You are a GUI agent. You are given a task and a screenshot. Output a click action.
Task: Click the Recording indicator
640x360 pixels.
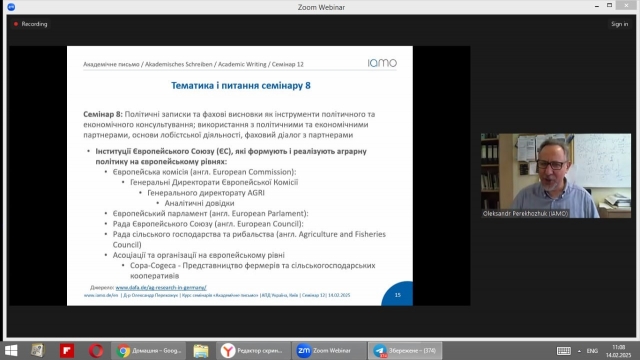[31, 24]
